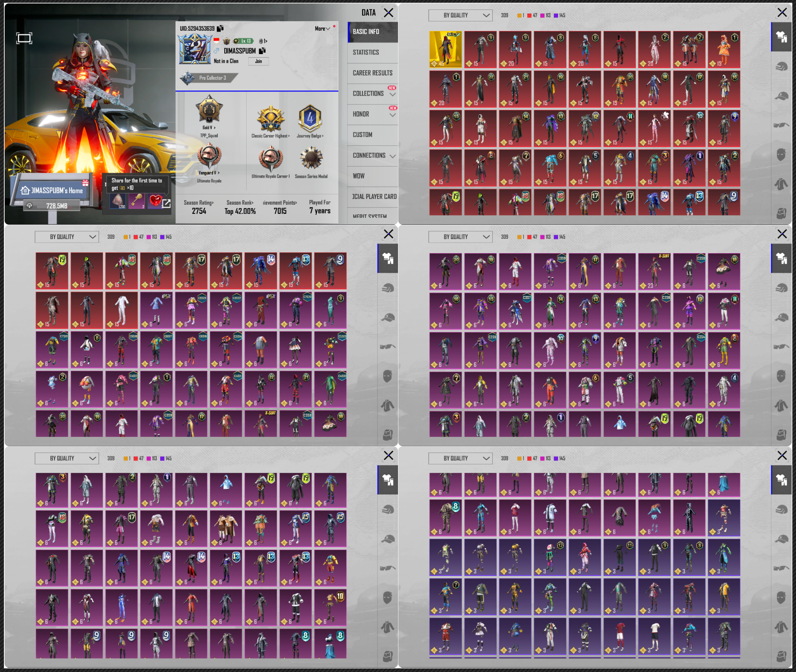Click the house icon on the Home sign
Image resolution: width=796 pixels, height=672 pixels.
[x=25, y=190]
